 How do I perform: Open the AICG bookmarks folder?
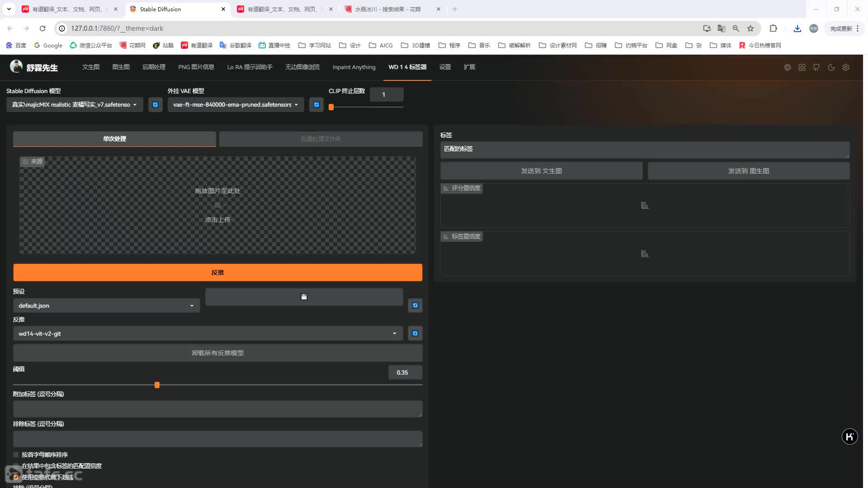(381, 45)
